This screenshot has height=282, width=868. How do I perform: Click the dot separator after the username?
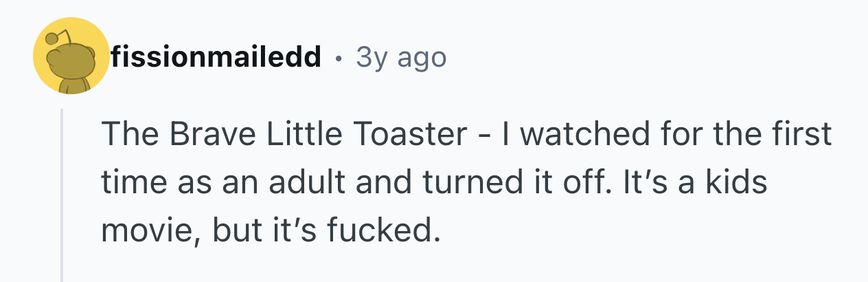[x=339, y=59]
